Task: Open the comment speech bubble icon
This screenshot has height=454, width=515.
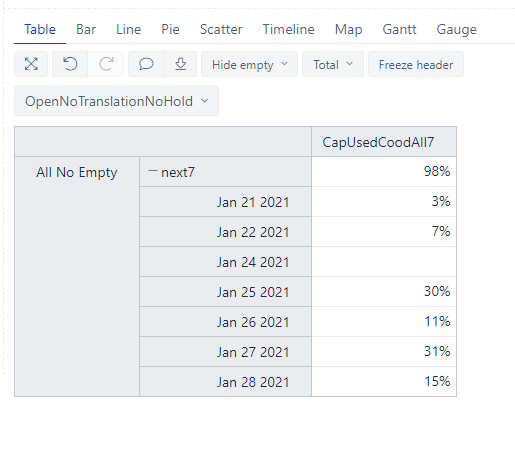Action: [146, 64]
